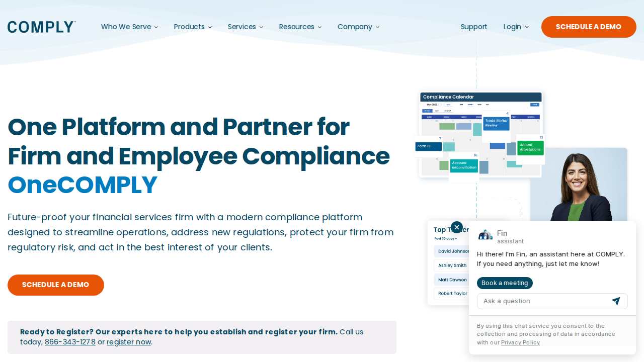Screen dimensions: 644x362
Task: Open the Past 30 days dropdown
Action: pos(445,238)
